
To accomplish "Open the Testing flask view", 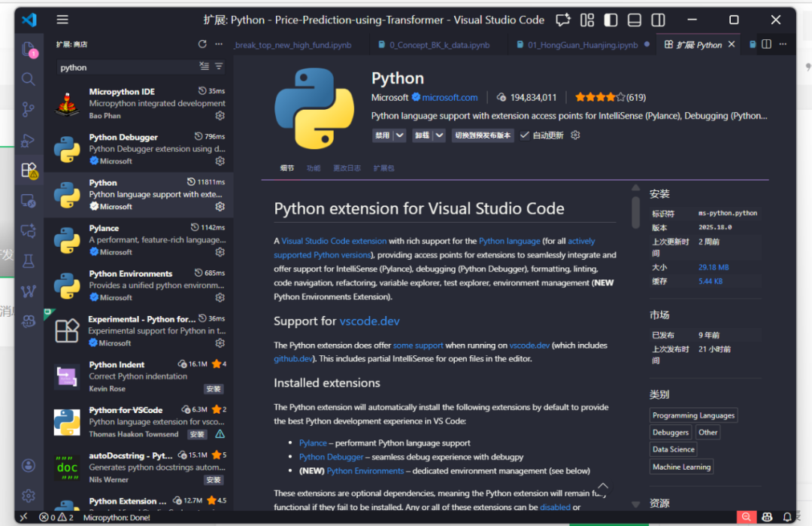I will pos(28,260).
